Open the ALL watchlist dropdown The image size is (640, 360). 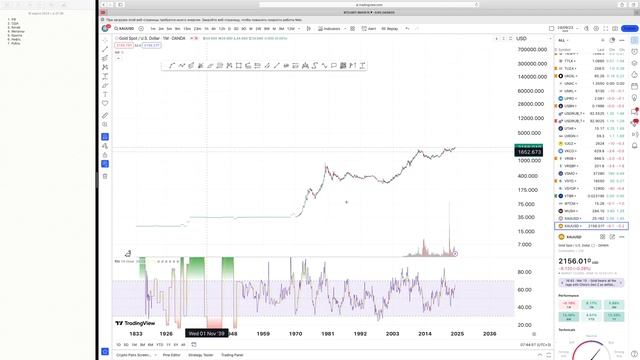563,40
